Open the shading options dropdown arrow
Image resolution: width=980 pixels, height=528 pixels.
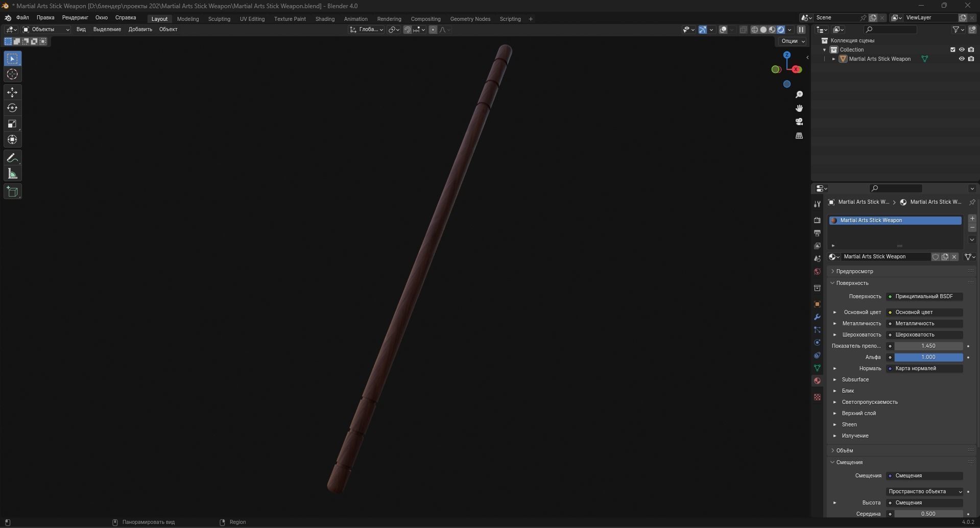(x=790, y=30)
